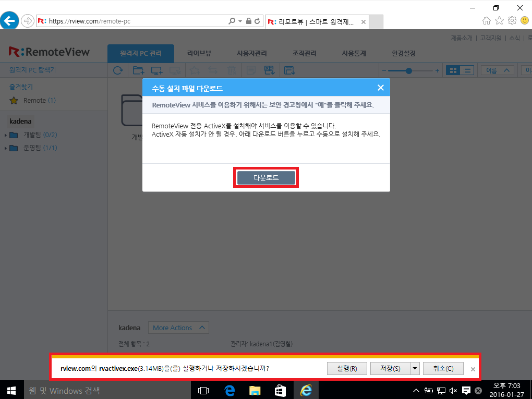Expand the 운영팀 folder tree arrow
Image resolution: width=532 pixels, height=399 pixels.
click(x=5, y=148)
